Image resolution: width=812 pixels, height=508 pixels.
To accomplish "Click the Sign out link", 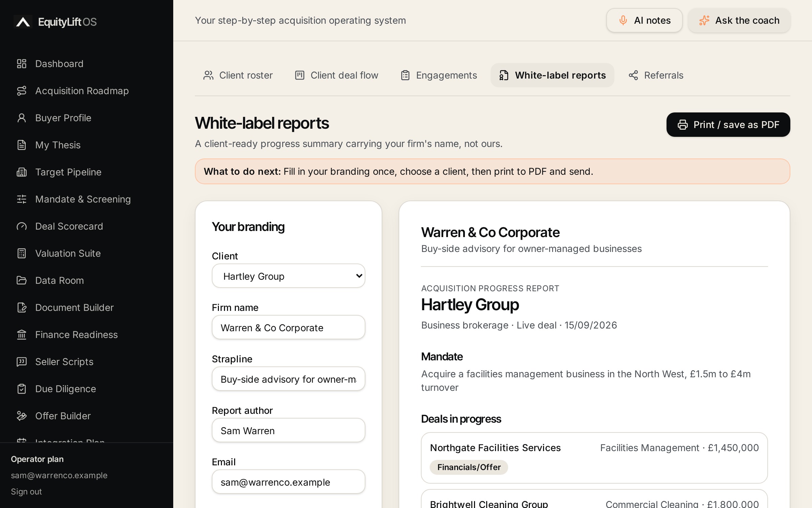I will click(26, 492).
